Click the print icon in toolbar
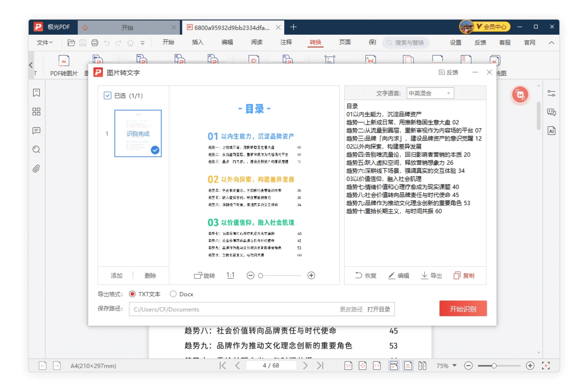 coord(95,43)
